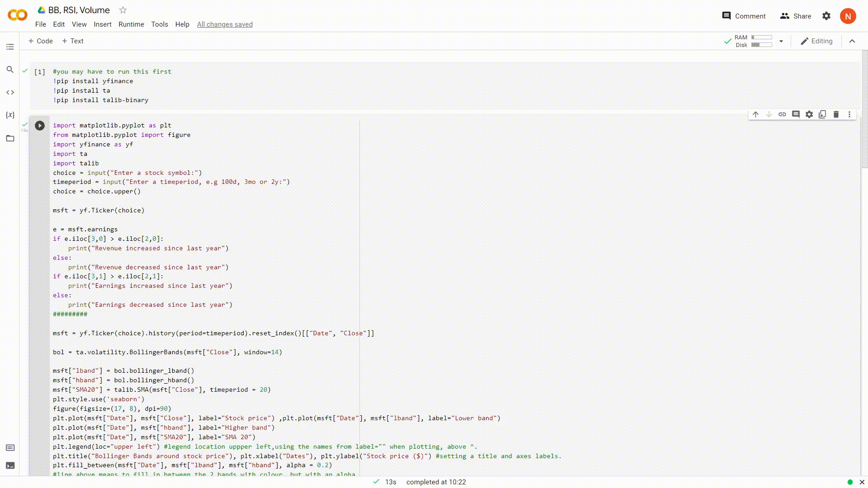The image size is (868, 488).
Task: Click the '!pip install yfinance' line
Action: point(93,81)
